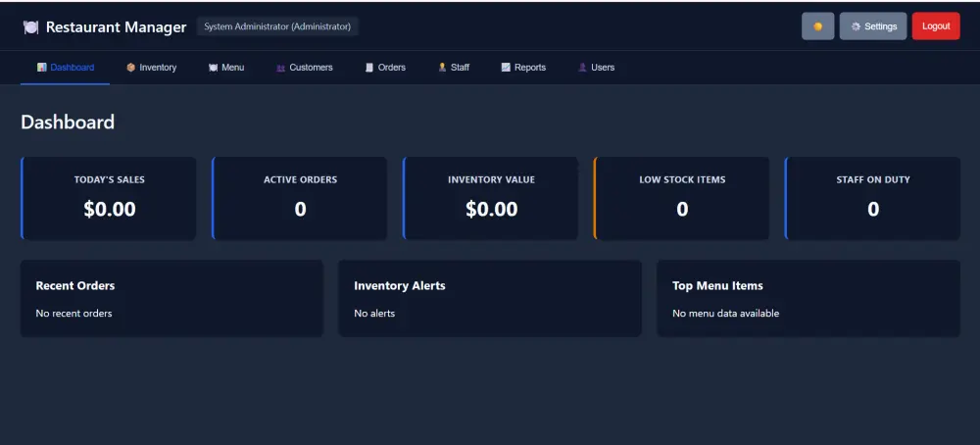The width and height of the screenshot is (980, 445).
Task: Click the Inventory Value $0.00 amount
Action: (491, 209)
